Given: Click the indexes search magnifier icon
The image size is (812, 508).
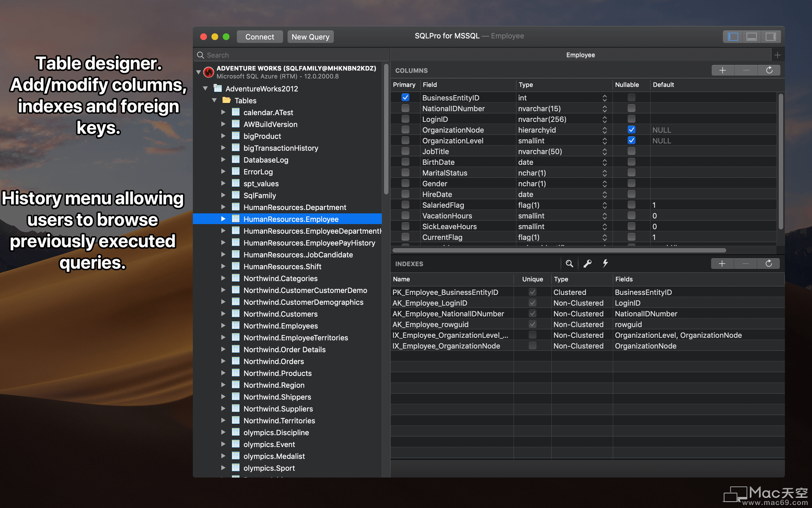Looking at the screenshot, I should (x=569, y=264).
